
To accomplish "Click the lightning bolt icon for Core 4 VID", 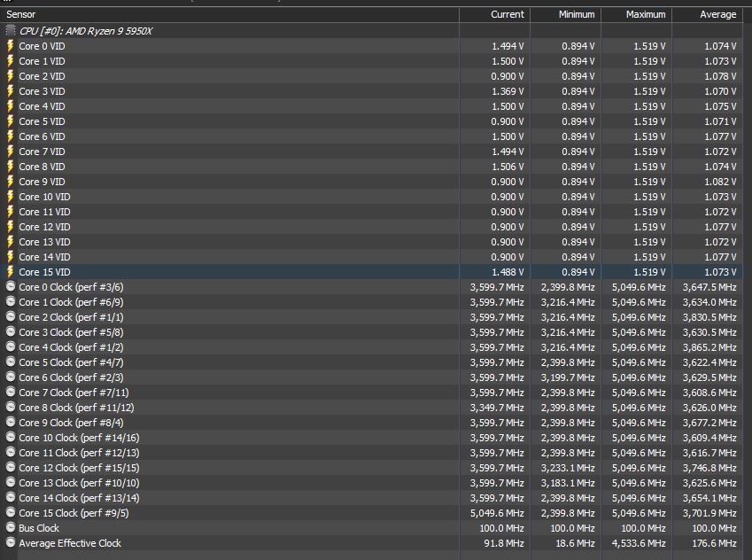I will pyautogui.click(x=10, y=106).
